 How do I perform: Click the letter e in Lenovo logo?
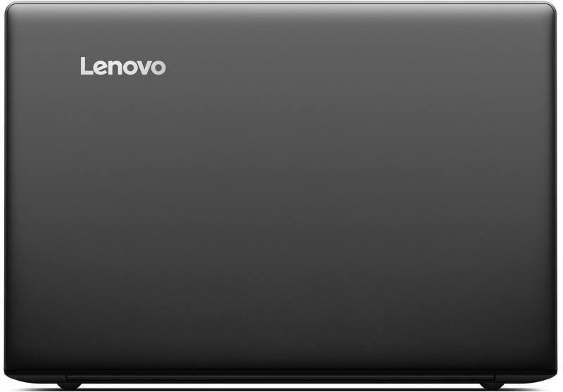[101, 68]
